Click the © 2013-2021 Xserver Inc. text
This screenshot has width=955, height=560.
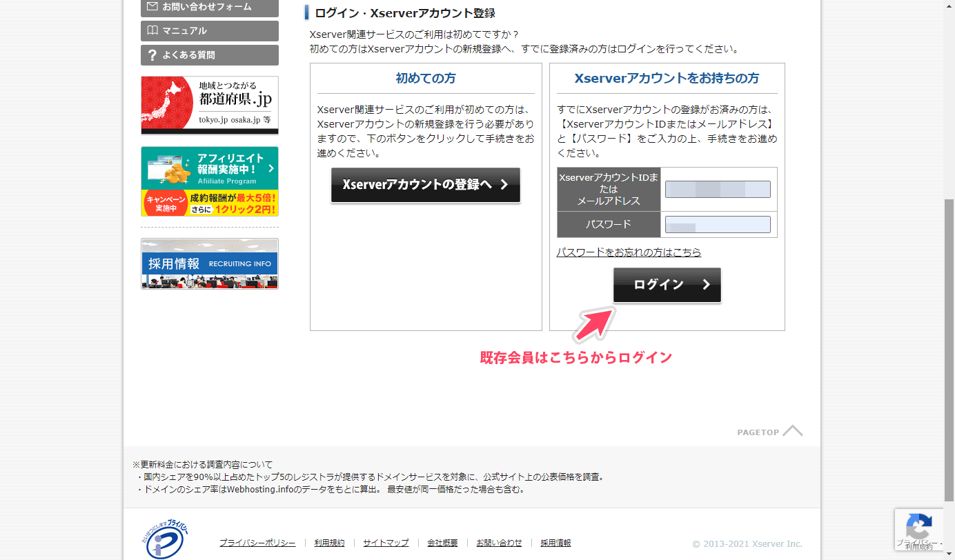pyautogui.click(x=747, y=543)
